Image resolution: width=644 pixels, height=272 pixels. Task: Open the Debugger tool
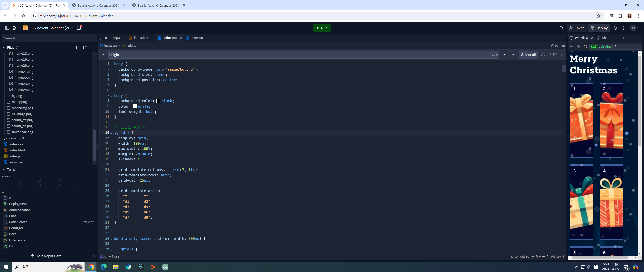pos(16,228)
